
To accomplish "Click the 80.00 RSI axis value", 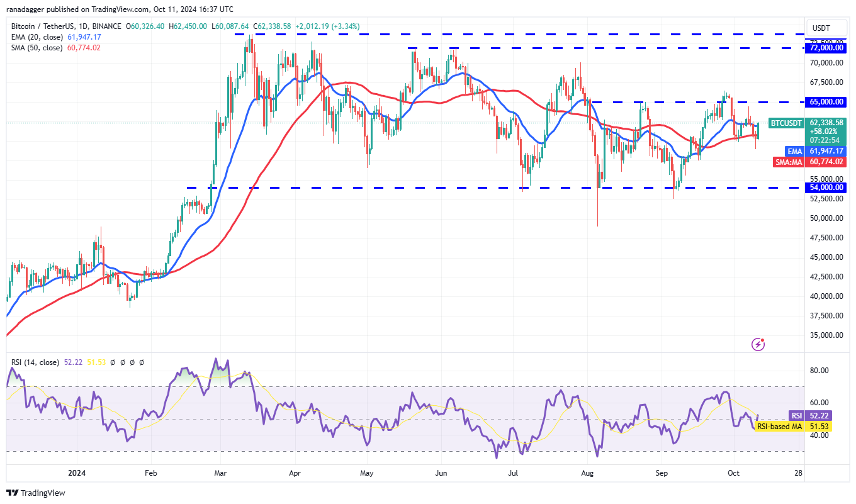I will click(819, 371).
